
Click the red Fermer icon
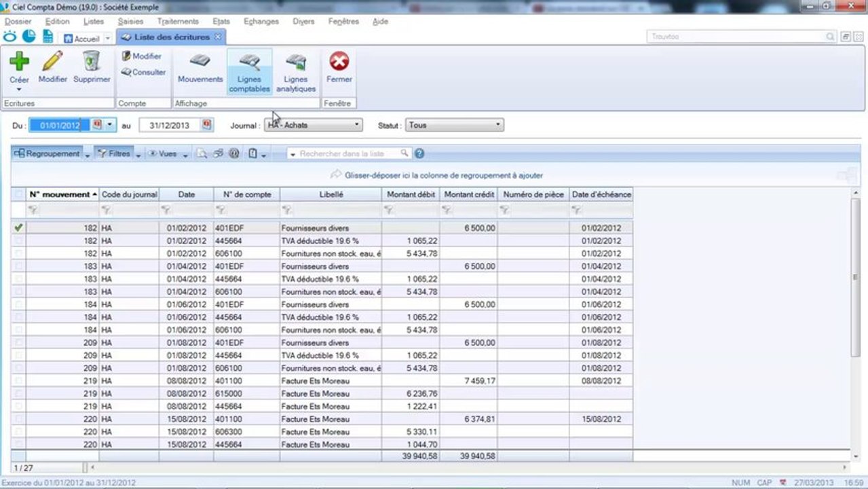pos(339,62)
